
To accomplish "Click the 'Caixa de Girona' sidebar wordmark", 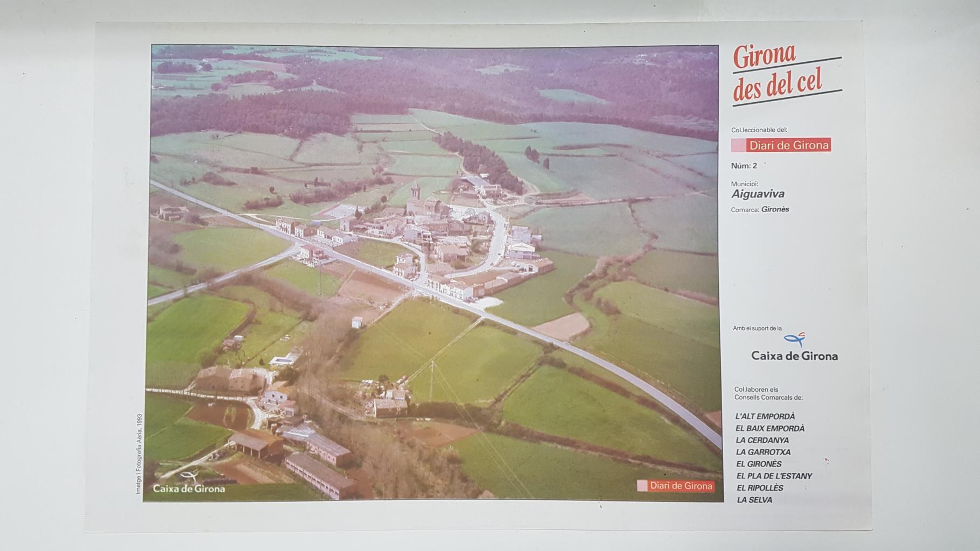I will (x=794, y=356).
